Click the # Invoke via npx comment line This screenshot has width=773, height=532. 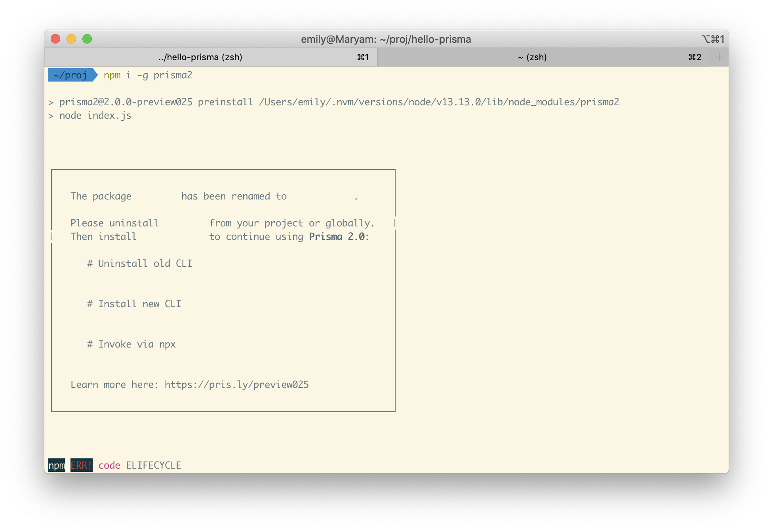click(131, 344)
